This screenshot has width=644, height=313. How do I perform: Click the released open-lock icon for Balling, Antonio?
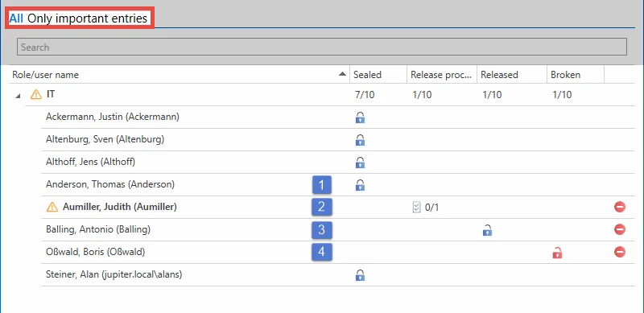pyautogui.click(x=487, y=230)
